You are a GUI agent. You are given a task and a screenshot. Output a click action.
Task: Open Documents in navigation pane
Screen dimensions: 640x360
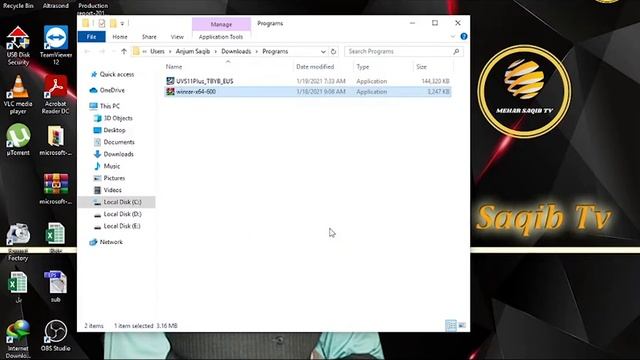[x=119, y=142]
